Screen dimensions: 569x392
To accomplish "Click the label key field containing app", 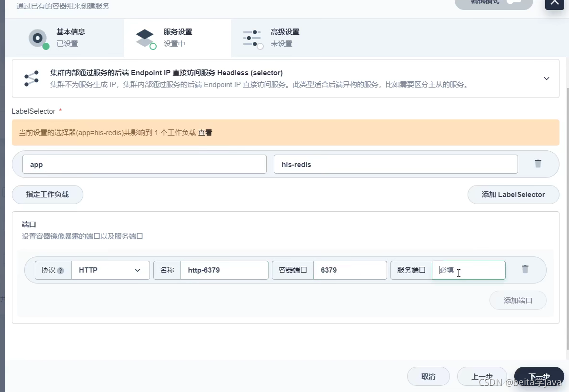I will 144,164.
